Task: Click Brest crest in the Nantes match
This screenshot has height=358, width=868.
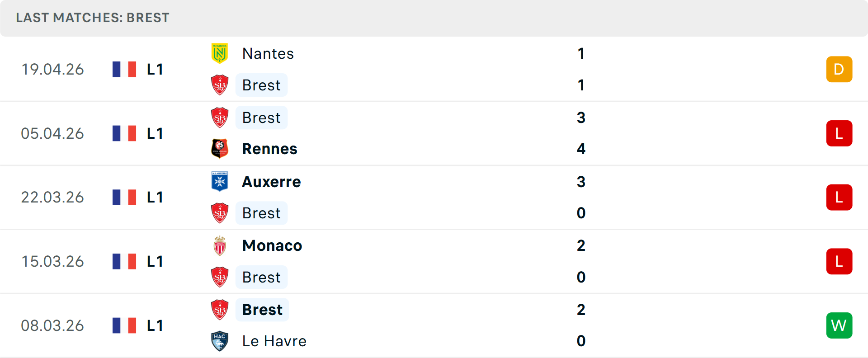Action: 220,85
